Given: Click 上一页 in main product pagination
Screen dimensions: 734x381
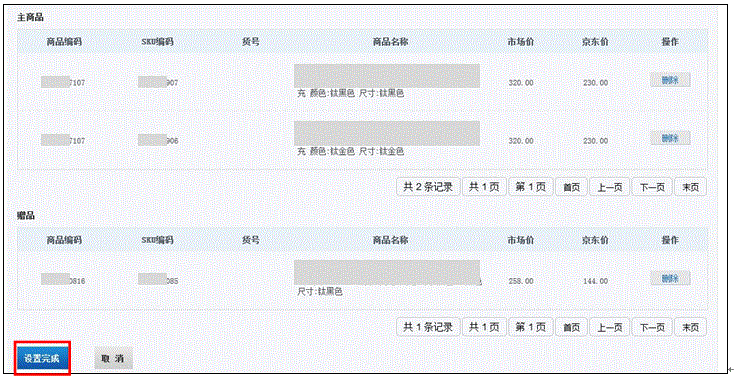Looking at the screenshot, I should [609, 187].
